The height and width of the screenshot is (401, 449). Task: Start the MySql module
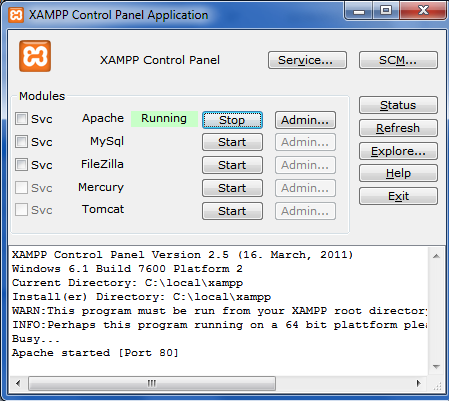pos(232,142)
